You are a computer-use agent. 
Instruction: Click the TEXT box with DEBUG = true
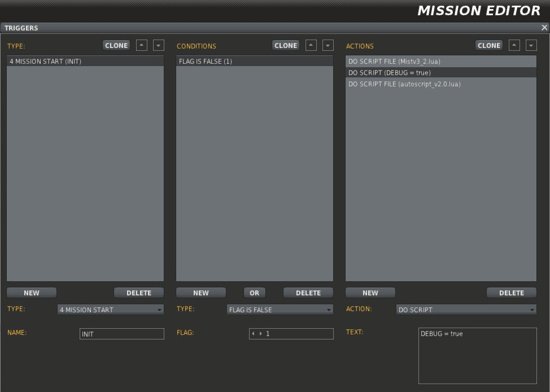click(477, 356)
